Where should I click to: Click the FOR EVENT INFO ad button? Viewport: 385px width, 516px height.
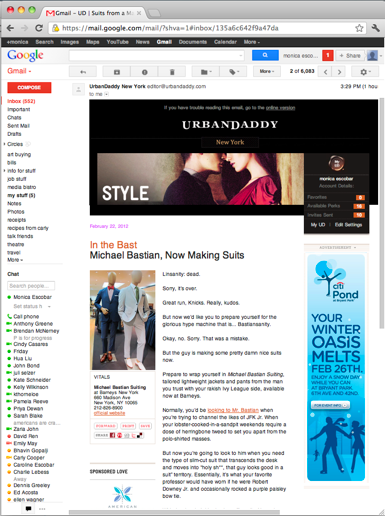click(x=330, y=405)
